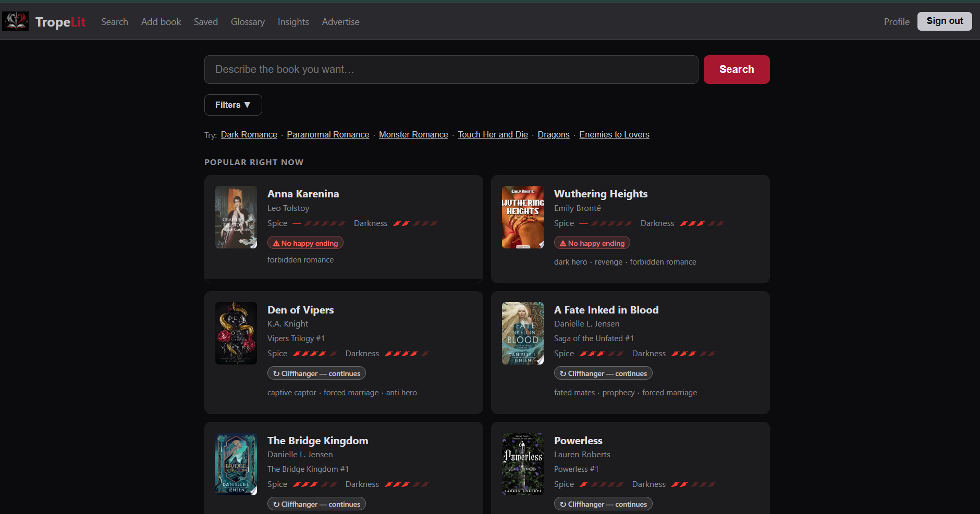
Task: Try the Touch Her and Die suggestion
Action: (493, 134)
